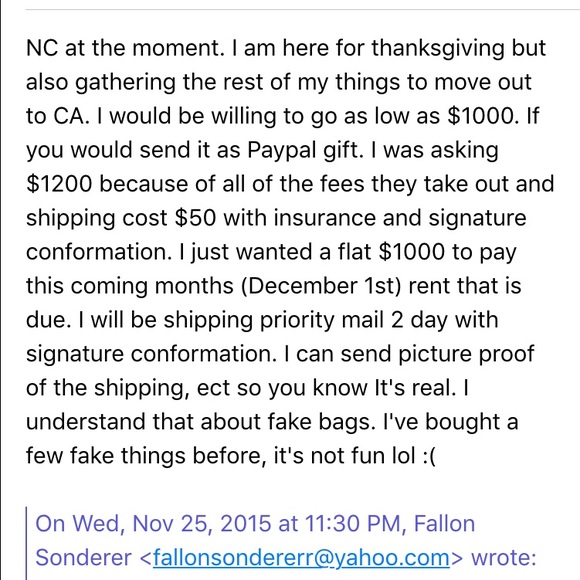Click the horizontal divider line above the message
This screenshot has height=580, width=580.
(x=303, y=9)
